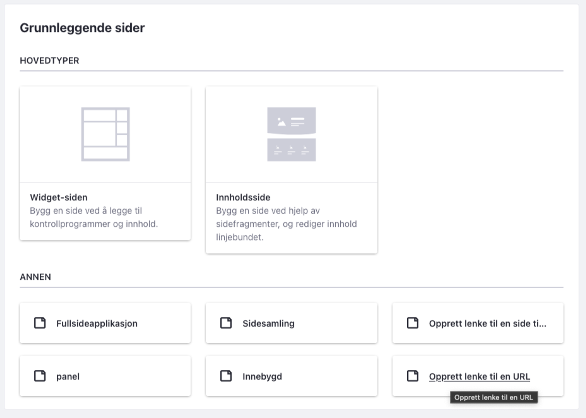Click the page icon beside Fullsideapplikasjon
Viewport: 586px width, 418px height.
click(40, 323)
